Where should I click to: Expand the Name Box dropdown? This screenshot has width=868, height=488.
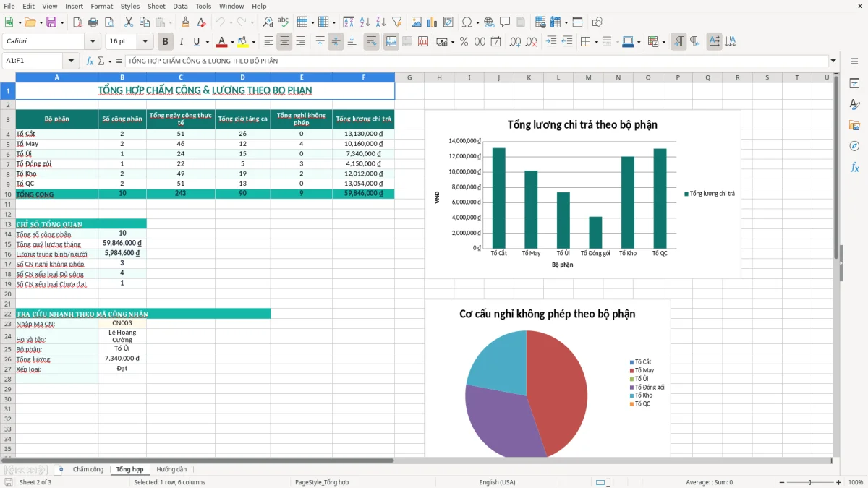[71, 61]
